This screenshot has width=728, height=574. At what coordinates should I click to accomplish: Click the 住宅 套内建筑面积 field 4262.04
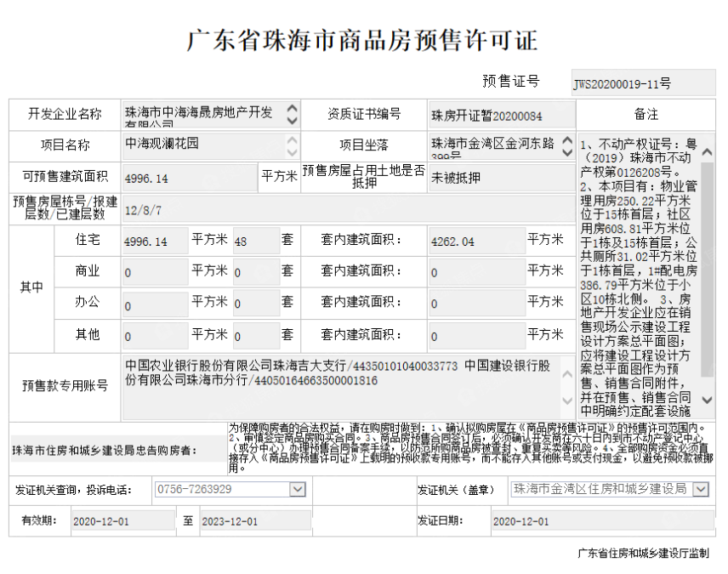pos(477,241)
